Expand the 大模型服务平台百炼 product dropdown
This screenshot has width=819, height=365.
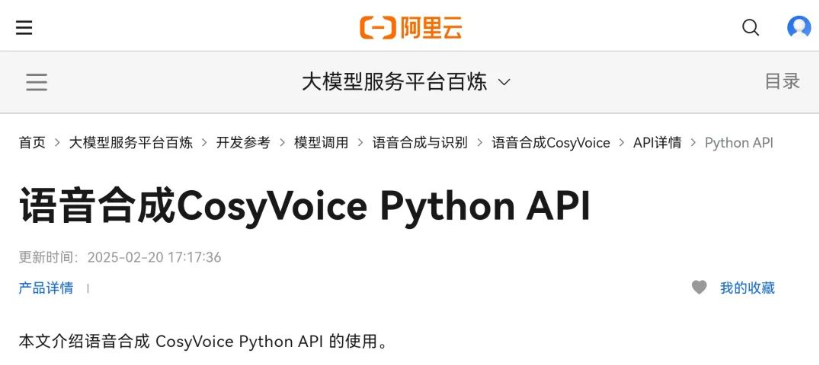click(x=406, y=82)
